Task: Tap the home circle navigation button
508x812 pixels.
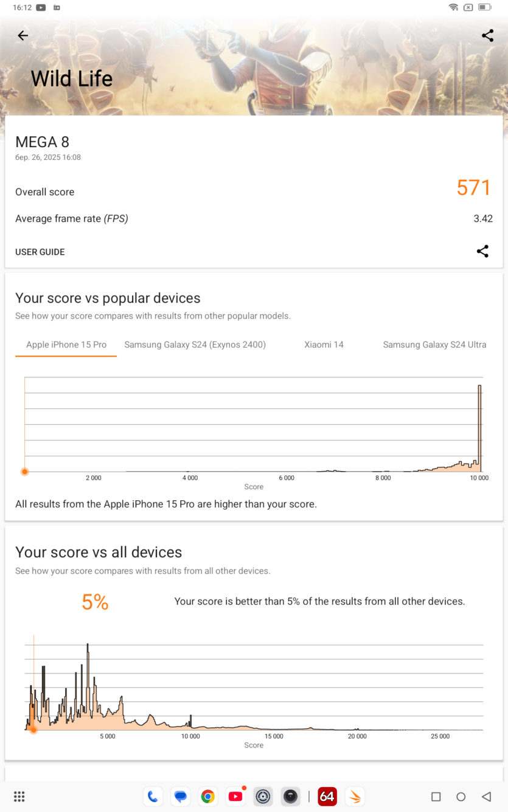Action: 461,796
